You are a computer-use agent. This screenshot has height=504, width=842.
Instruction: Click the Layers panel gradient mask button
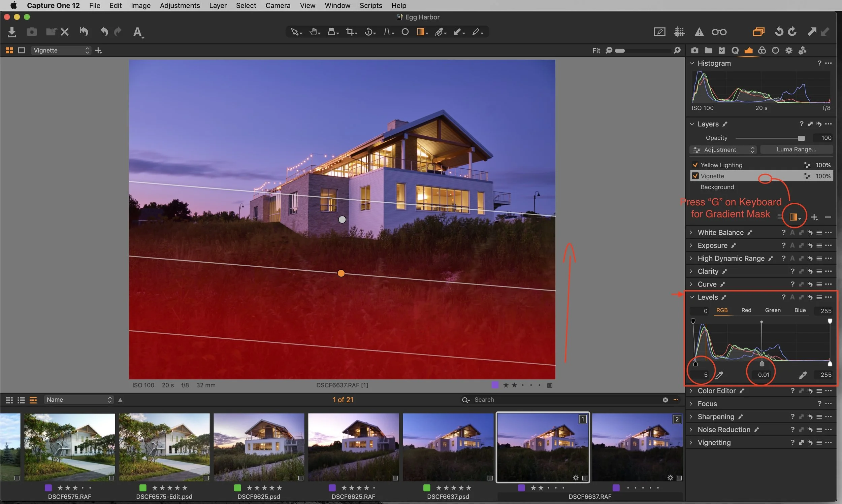click(794, 217)
